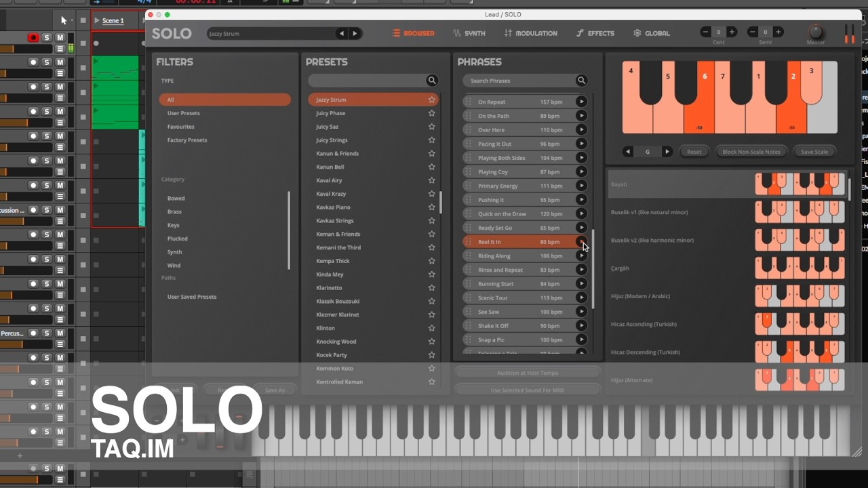Select the Bayati scale thumbnail

point(800,184)
